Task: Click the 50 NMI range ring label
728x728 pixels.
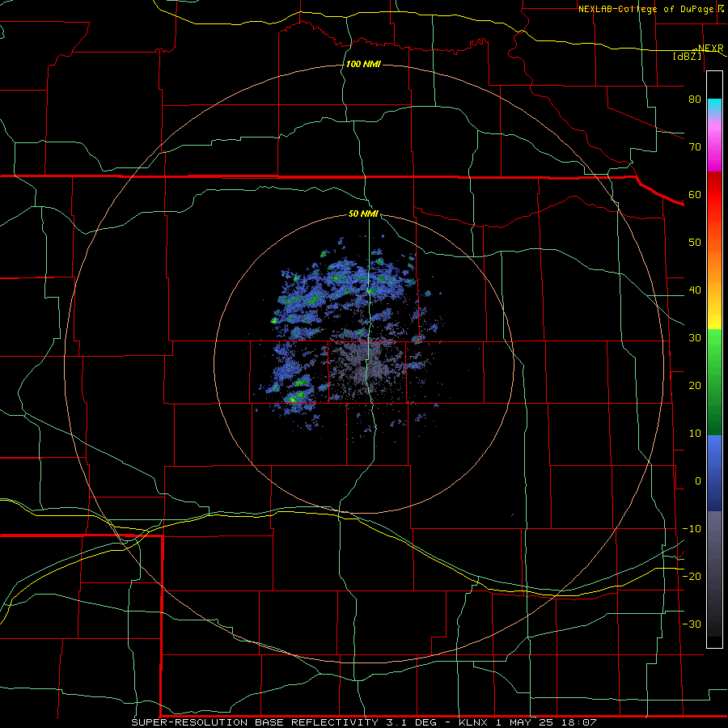Action: (x=363, y=214)
